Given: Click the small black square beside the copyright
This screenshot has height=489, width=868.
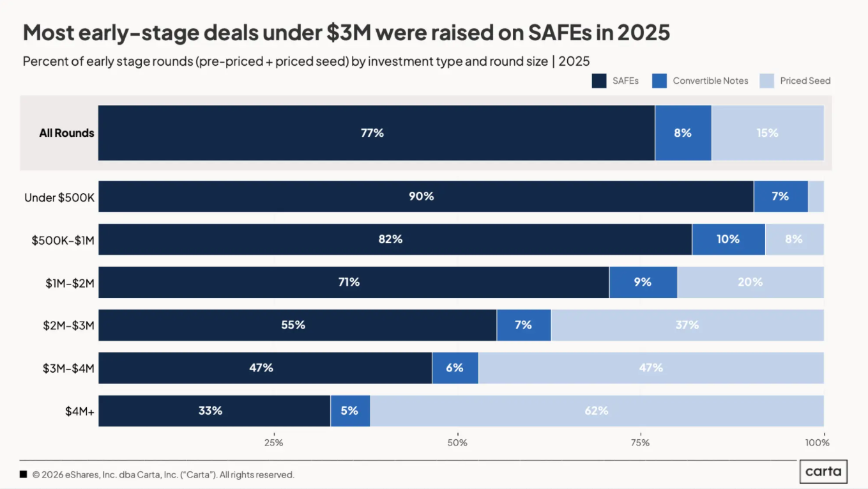Looking at the screenshot, I should 24,474.
